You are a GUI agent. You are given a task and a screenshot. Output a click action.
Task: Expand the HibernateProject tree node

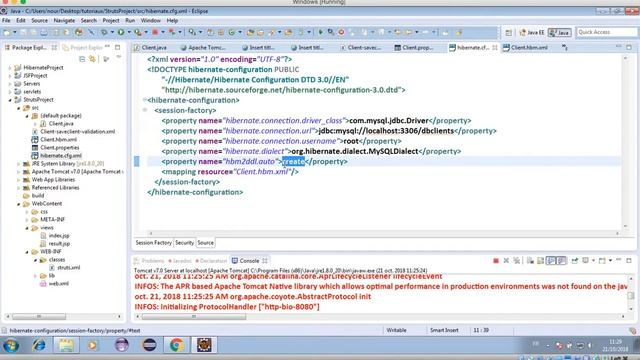[10, 67]
